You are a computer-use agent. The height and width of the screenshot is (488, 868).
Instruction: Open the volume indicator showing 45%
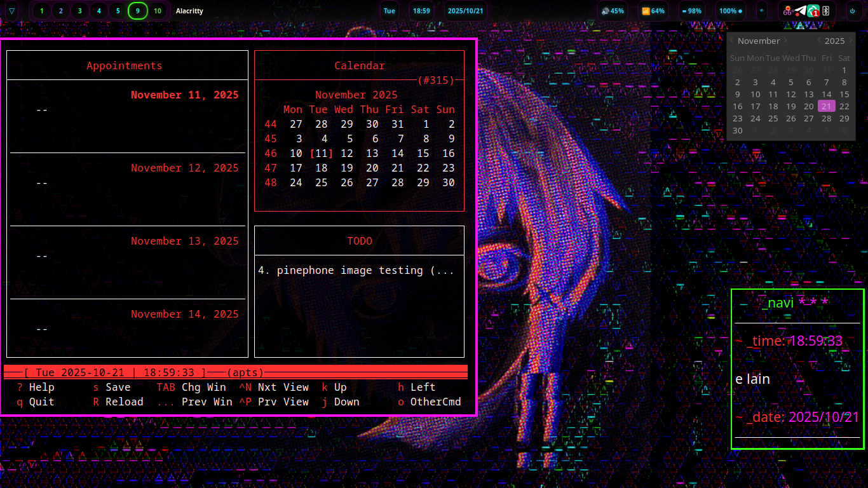point(613,11)
